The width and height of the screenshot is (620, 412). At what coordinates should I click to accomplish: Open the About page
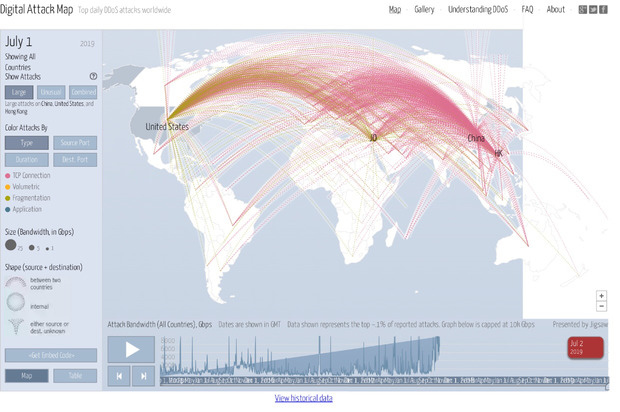coord(556,9)
